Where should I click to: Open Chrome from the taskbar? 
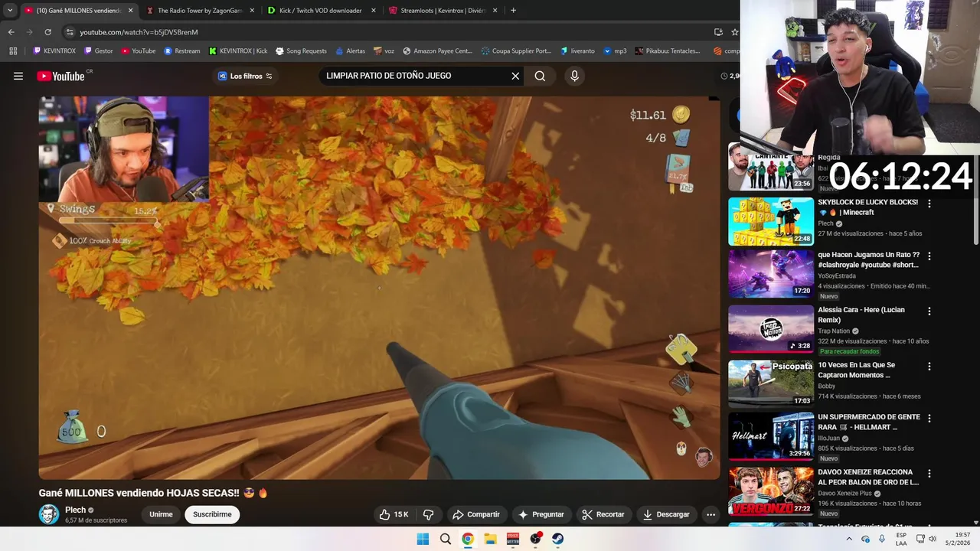click(467, 539)
